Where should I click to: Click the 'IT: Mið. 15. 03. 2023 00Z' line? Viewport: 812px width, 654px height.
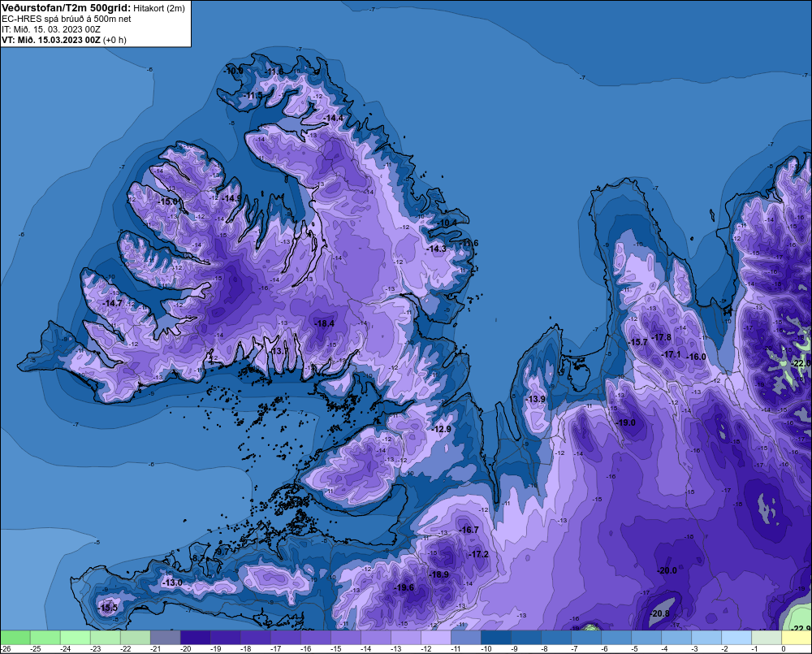50,29
